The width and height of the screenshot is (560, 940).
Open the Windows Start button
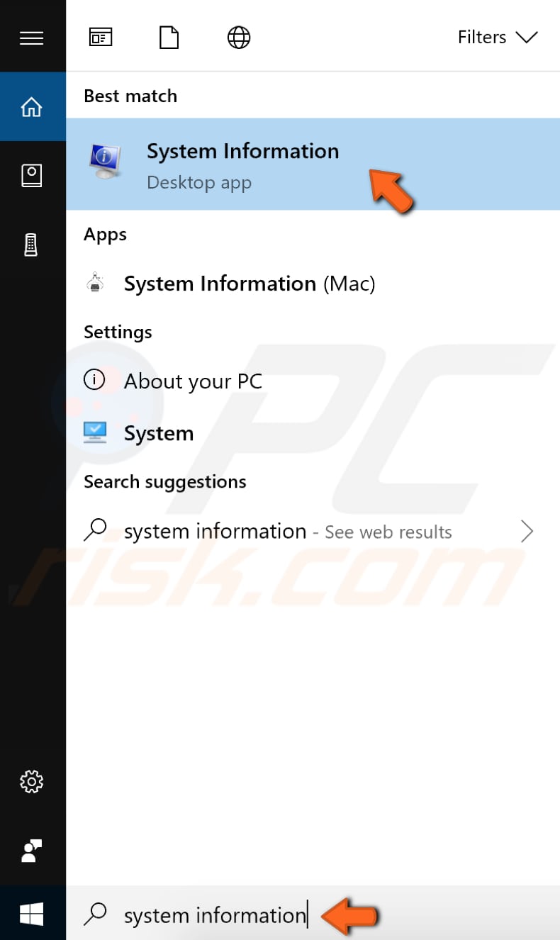(x=33, y=913)
